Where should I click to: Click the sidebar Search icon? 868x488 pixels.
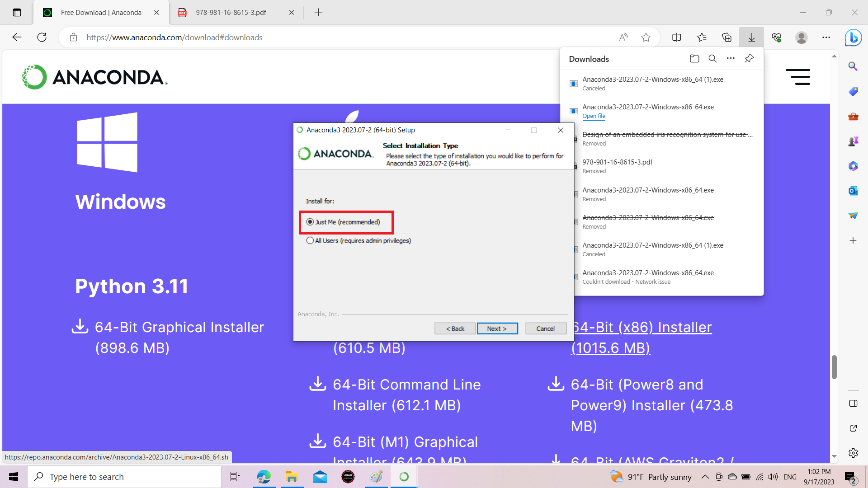[853, 66]
